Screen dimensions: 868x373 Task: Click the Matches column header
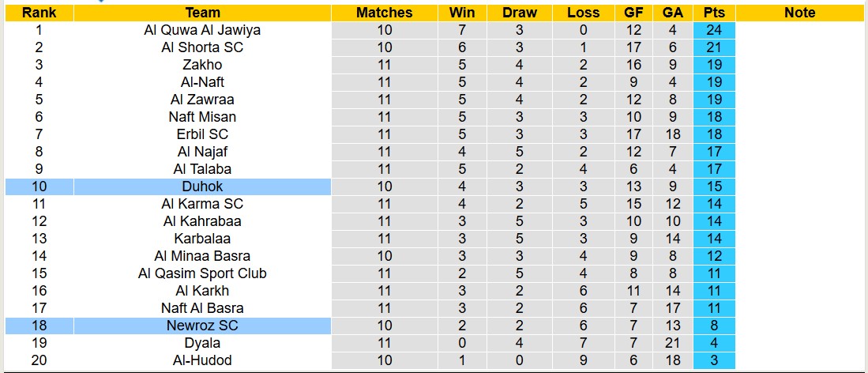click(384, 13)
